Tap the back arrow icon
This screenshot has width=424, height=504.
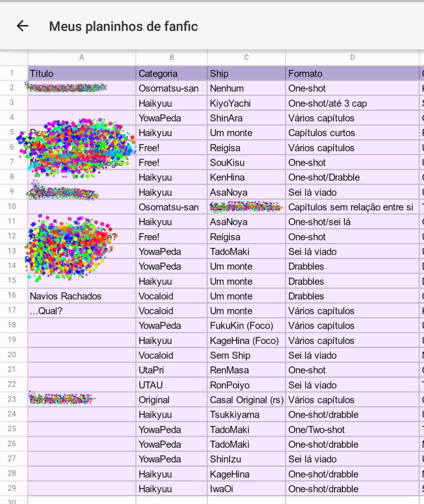23,26
